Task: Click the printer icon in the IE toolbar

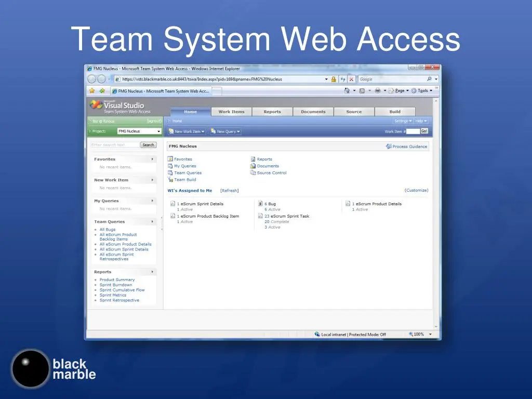Action: (378, 90)
